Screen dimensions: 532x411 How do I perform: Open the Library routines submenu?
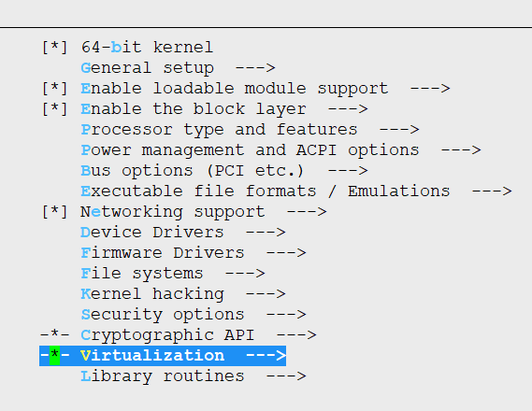(194, 376)
